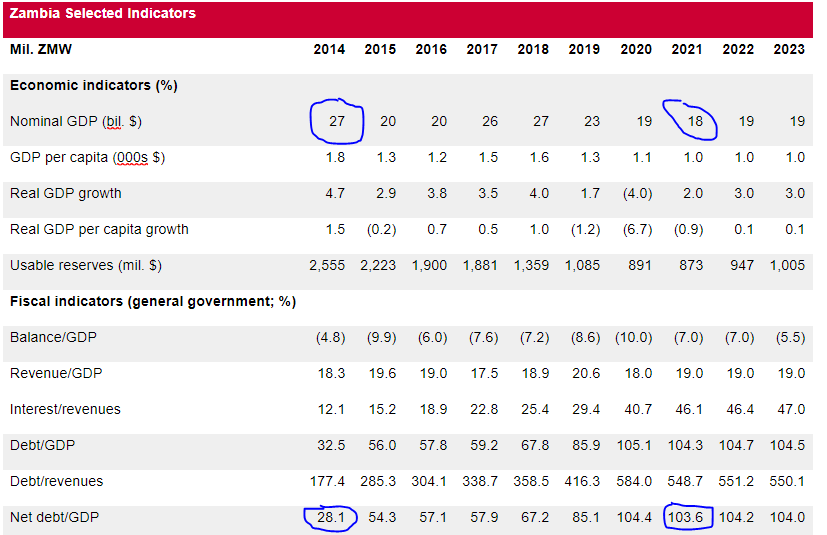Click the Real GDP growth 2020 value (4.0)
This screenshot has height=535, width=827.
click(638, 193)
